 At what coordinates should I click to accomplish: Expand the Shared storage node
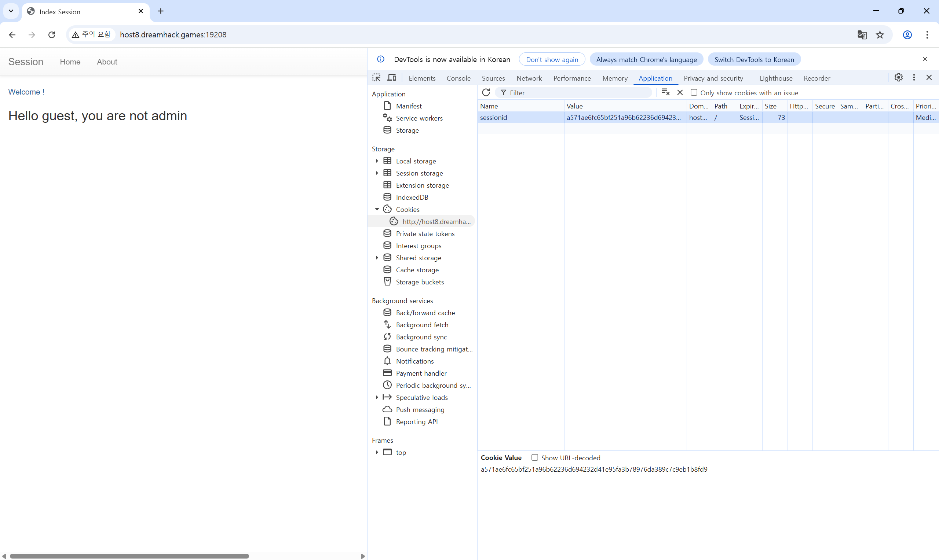click(x=377, y=258)
